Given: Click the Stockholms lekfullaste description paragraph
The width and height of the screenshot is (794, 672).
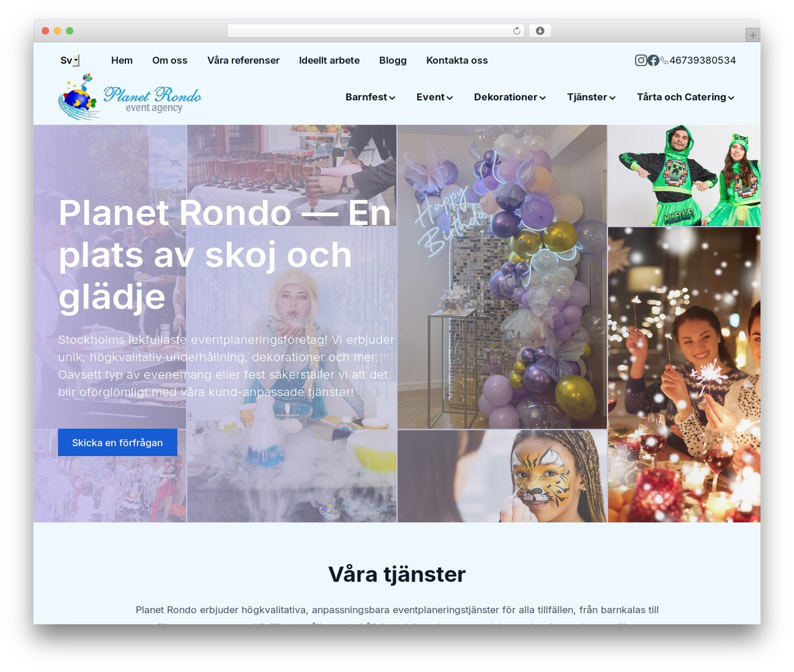Looking at the screenshot, I should [226, 366].
